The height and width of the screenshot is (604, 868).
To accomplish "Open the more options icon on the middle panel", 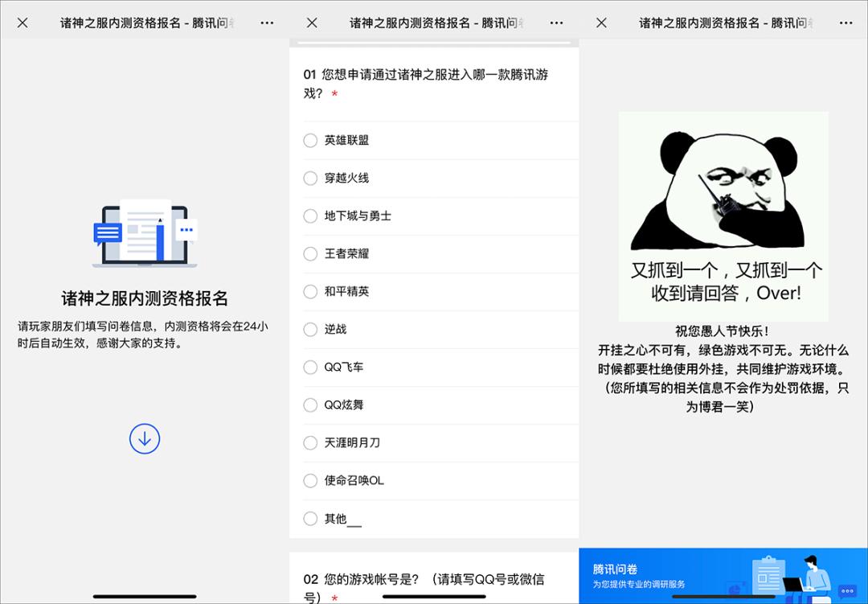I will (x=555, y=23).
